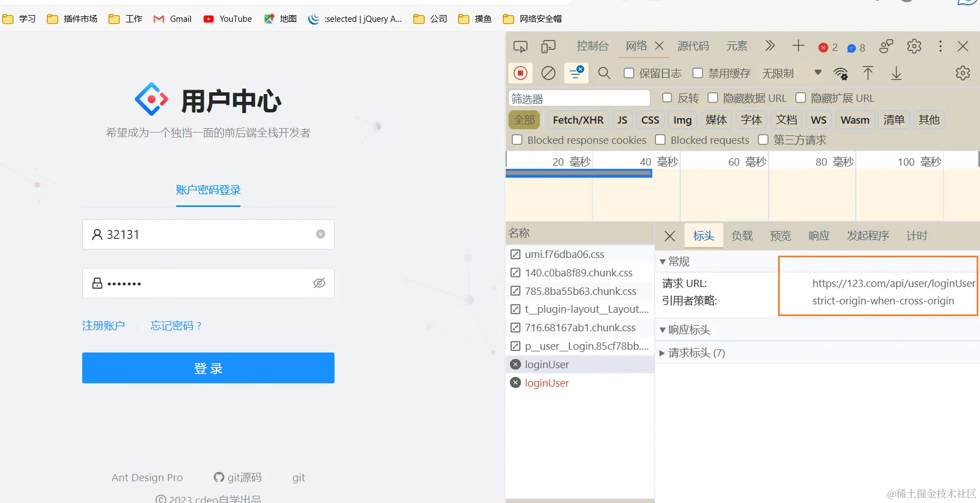Open the 发起程序 tab

[x=868, y=236]
